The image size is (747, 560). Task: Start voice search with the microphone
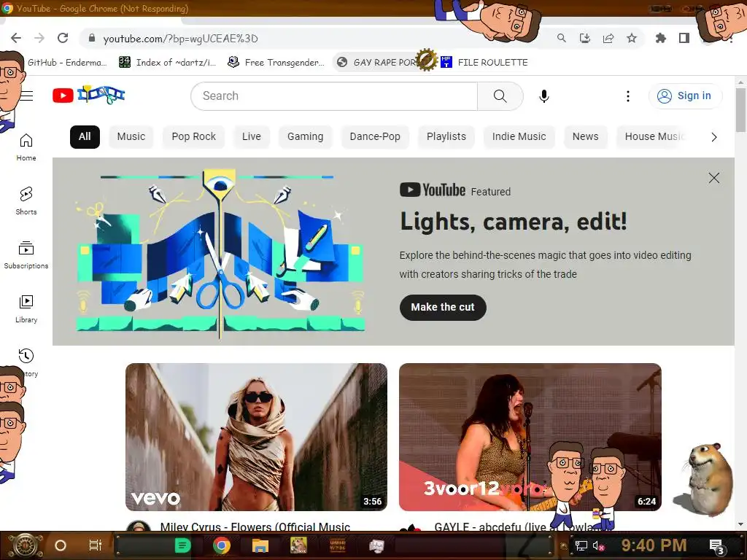(544, 96)
